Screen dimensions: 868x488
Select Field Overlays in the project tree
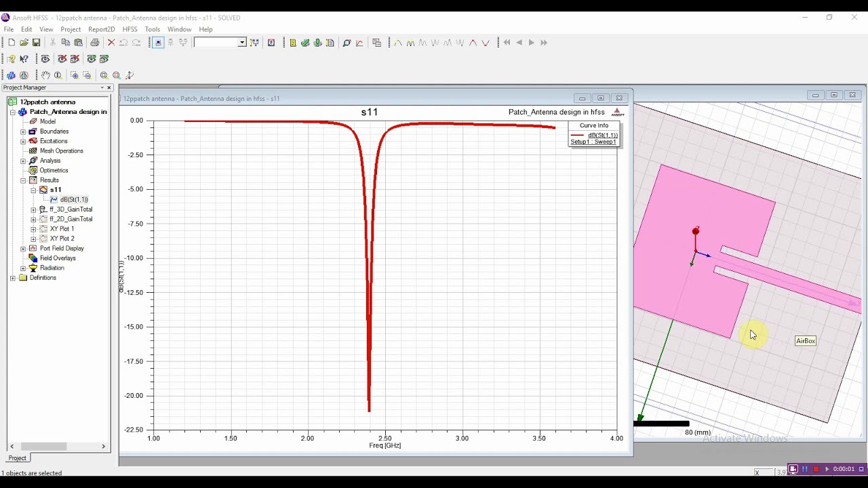coord(58,258)
